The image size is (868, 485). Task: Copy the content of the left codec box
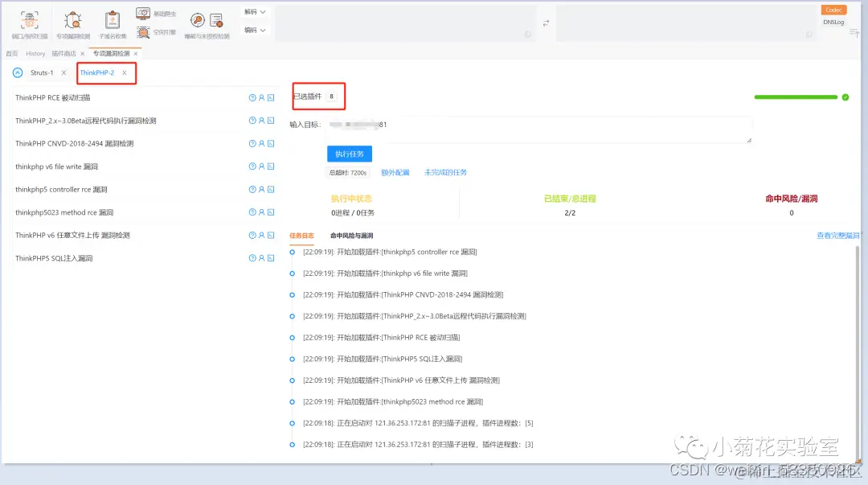pyautogui.click(x=527, y=35)
